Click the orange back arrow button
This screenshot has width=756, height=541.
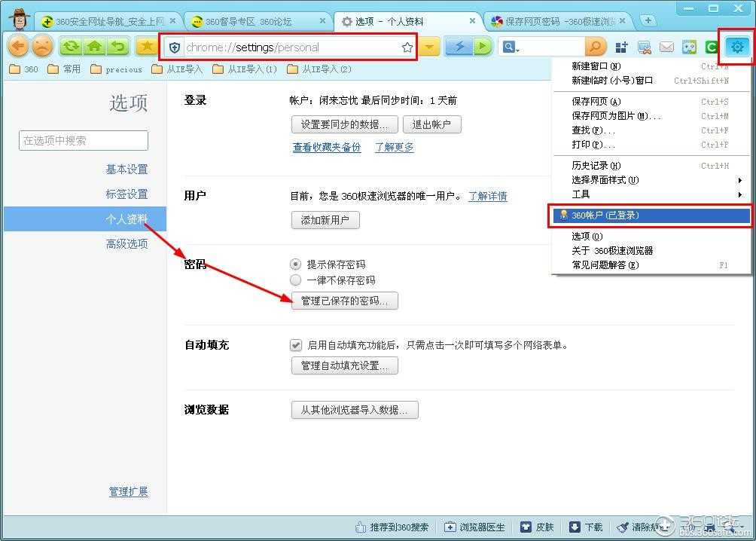(18, 47)
